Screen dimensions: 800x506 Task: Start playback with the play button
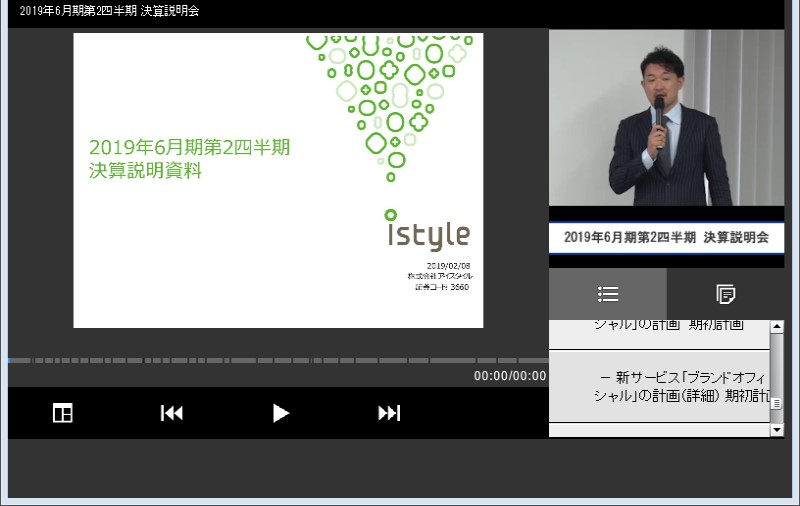[x=280, y=413]
